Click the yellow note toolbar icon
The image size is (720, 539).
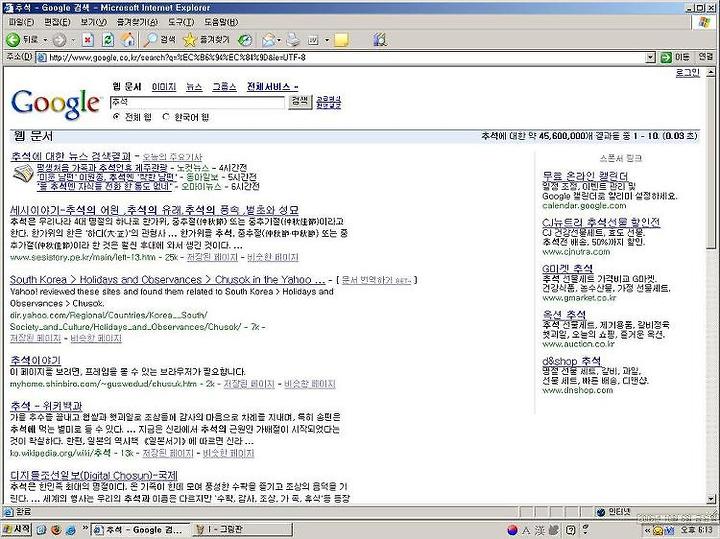point(341,40)
